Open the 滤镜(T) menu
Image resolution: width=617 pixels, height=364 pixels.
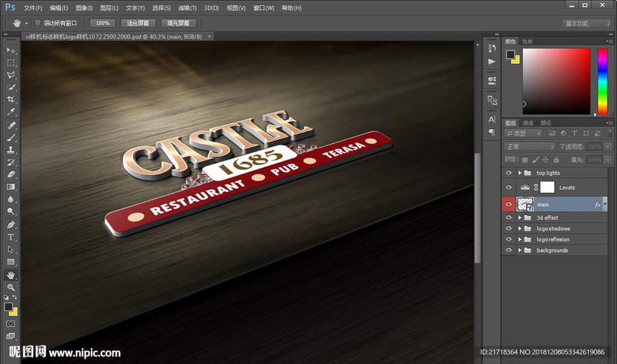187,8
